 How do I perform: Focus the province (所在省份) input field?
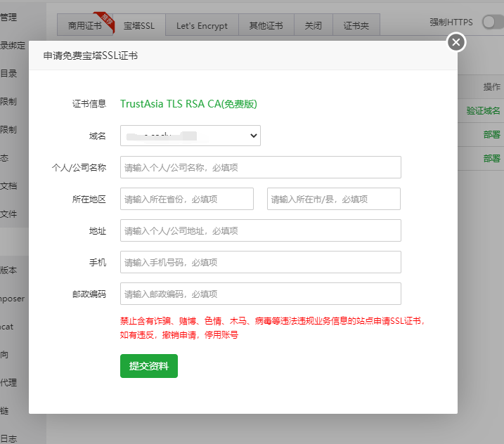point(187,199)
